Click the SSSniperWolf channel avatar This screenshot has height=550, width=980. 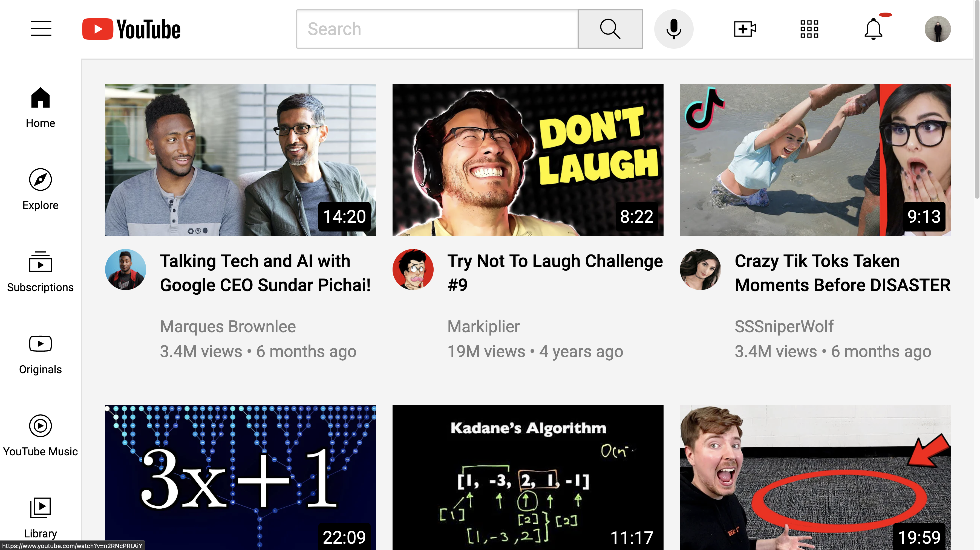pos(700,270)
